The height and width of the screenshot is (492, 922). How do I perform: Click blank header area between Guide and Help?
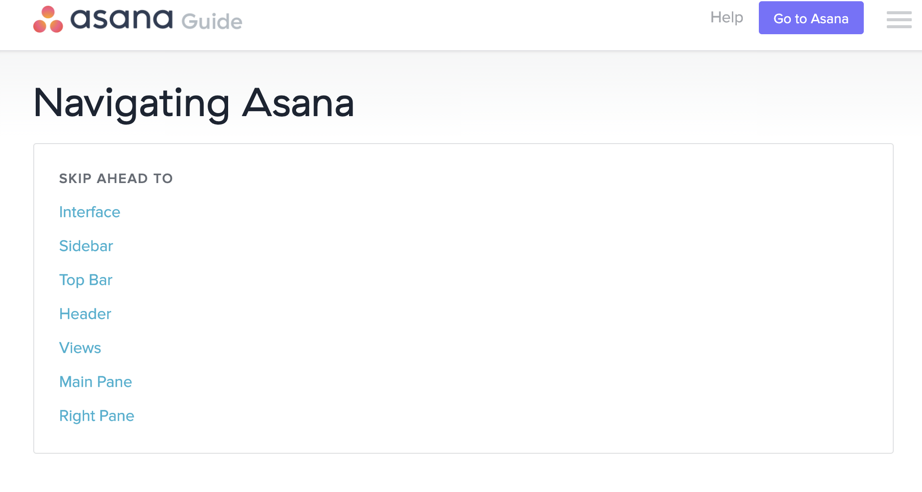[470, 21]
